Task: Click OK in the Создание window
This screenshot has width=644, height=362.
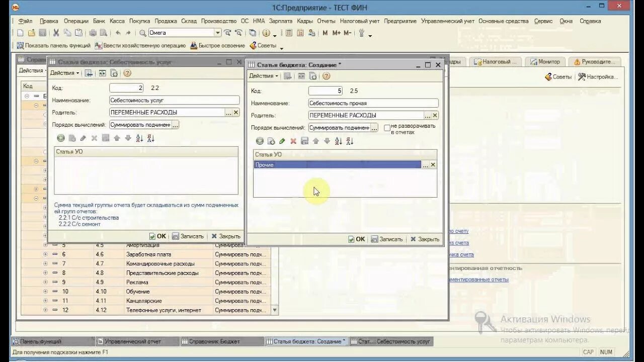Action: click(x=357, y=239)
